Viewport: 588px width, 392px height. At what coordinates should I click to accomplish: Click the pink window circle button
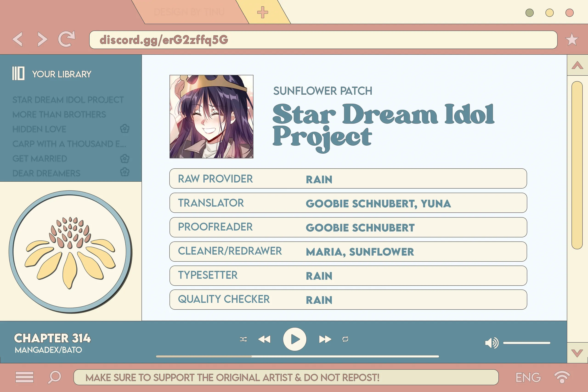tap(569, 12)
